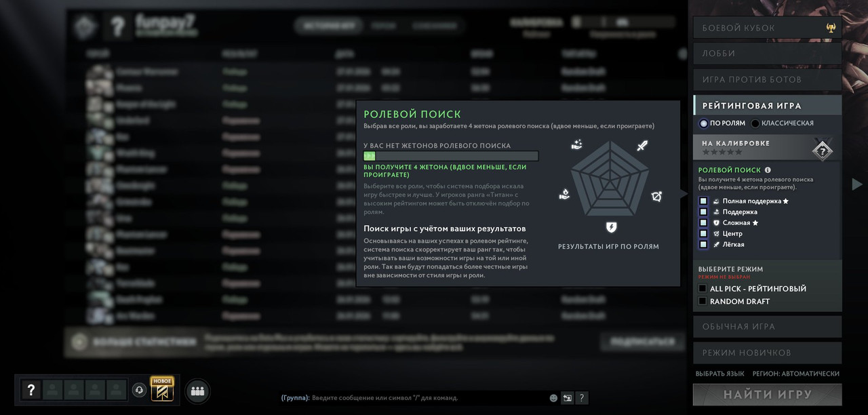Click the Результаты игр по ролям caption
Viewport: 868px width, 415px height.
[x=608, y=247]
